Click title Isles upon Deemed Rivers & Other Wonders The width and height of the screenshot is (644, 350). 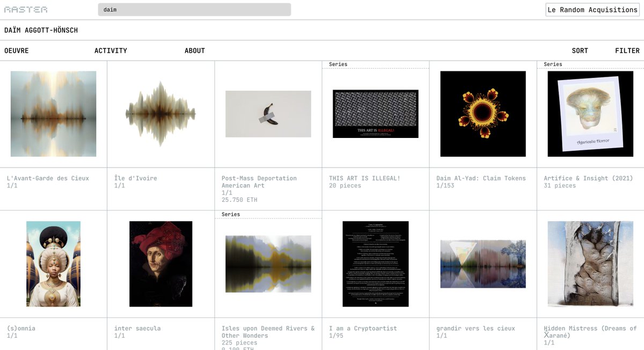(268, 332)
